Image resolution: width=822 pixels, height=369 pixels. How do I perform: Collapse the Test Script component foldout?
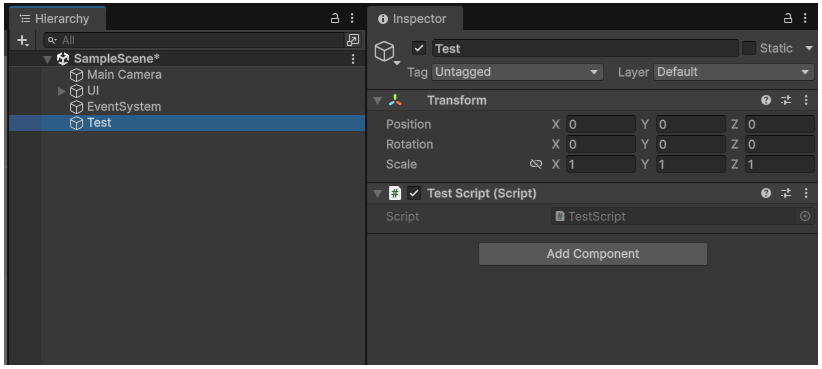377,193
